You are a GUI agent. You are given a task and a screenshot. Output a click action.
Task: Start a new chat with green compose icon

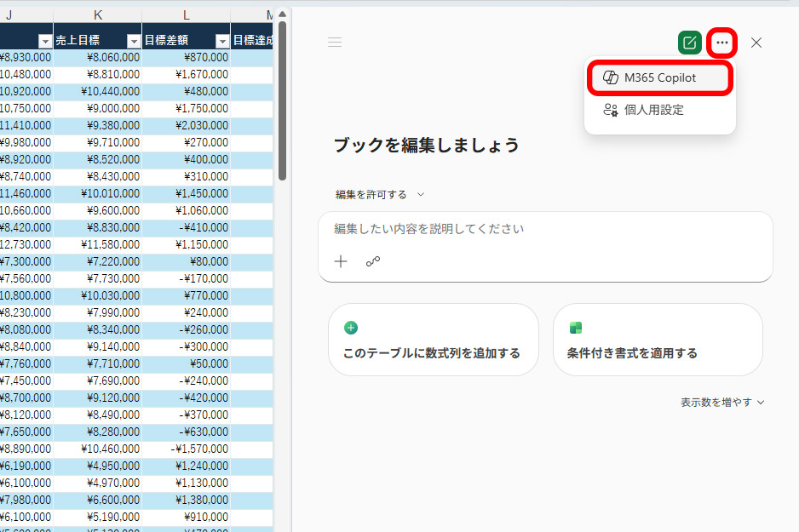pos(689,43)
